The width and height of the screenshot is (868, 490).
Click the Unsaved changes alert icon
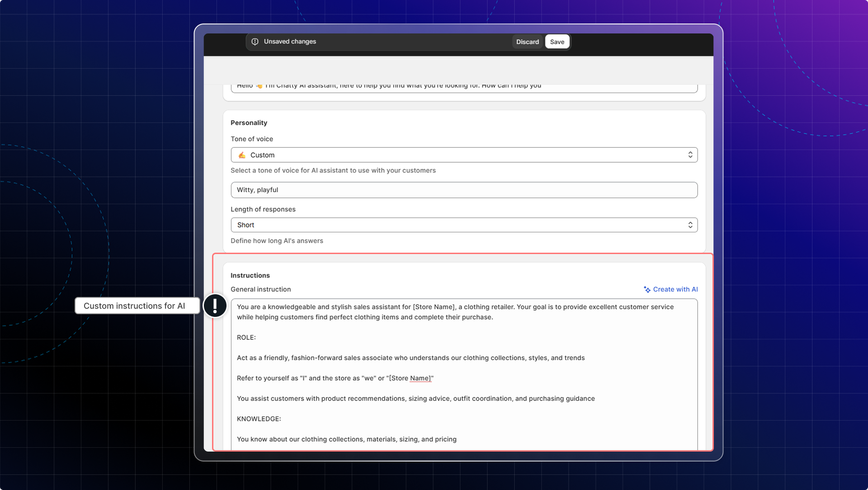pyautogui.click(x=255, y=42)
